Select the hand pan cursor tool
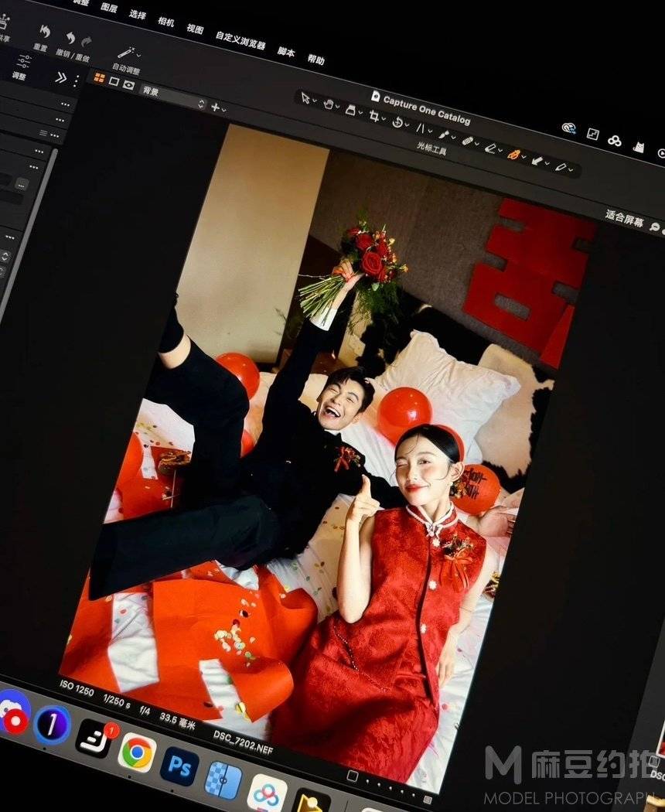 click(x=329, y=104)
